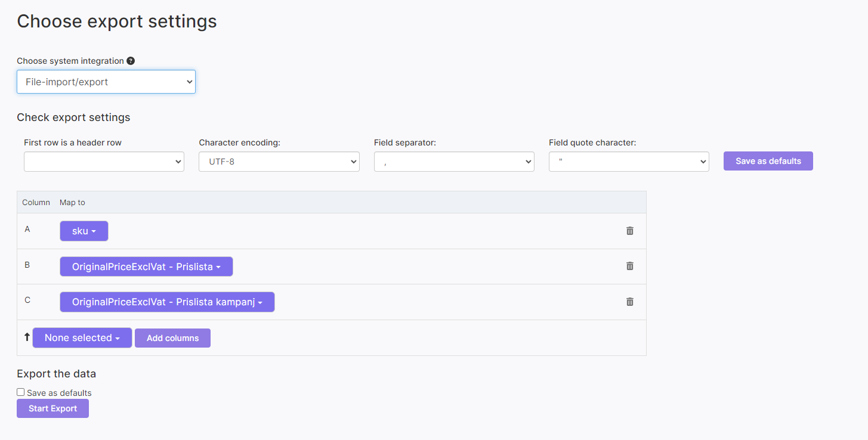Change the column B Prislista mapping
868x440 pixels.
[146, 267]
